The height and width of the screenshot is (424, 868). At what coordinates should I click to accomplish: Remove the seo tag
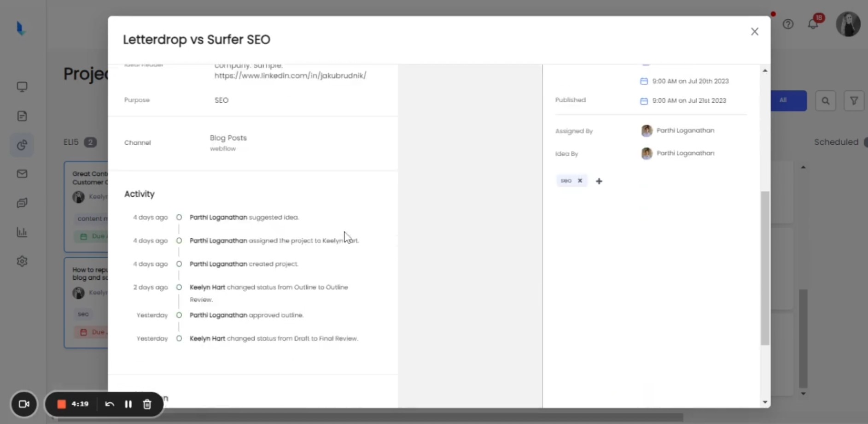click(580, 181)
